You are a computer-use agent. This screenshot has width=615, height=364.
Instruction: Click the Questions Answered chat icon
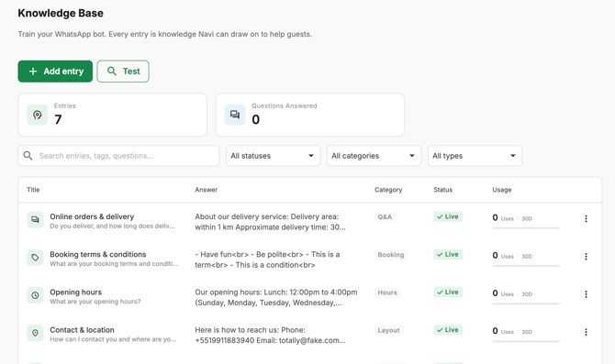(x=235, y=115)
